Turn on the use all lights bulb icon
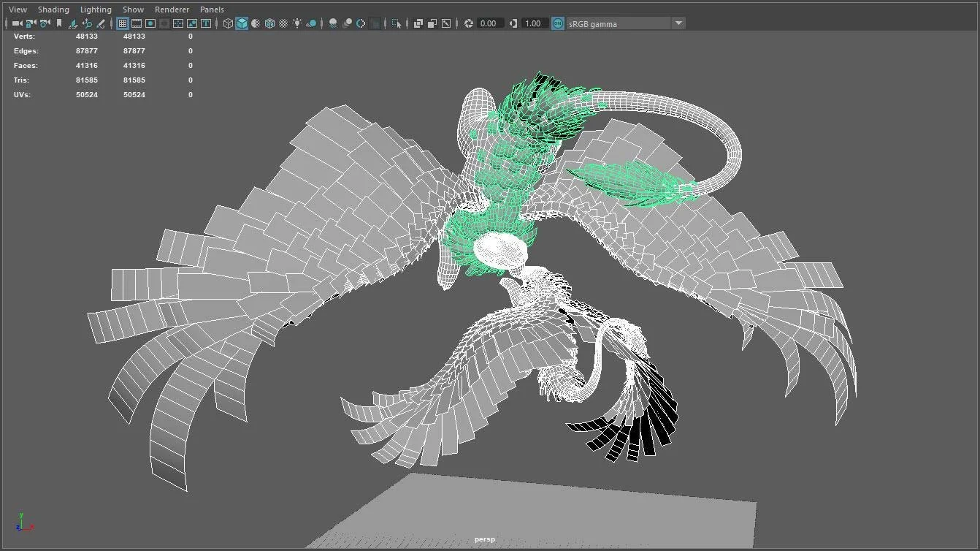Screen dimensions: 980x551 (x=297, y=23)
